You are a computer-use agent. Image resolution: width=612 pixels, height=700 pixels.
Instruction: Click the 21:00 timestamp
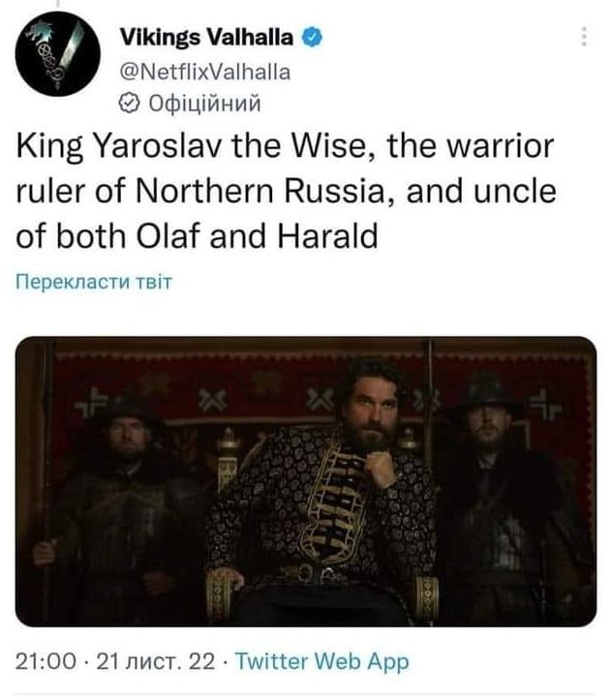click(46, 662)
